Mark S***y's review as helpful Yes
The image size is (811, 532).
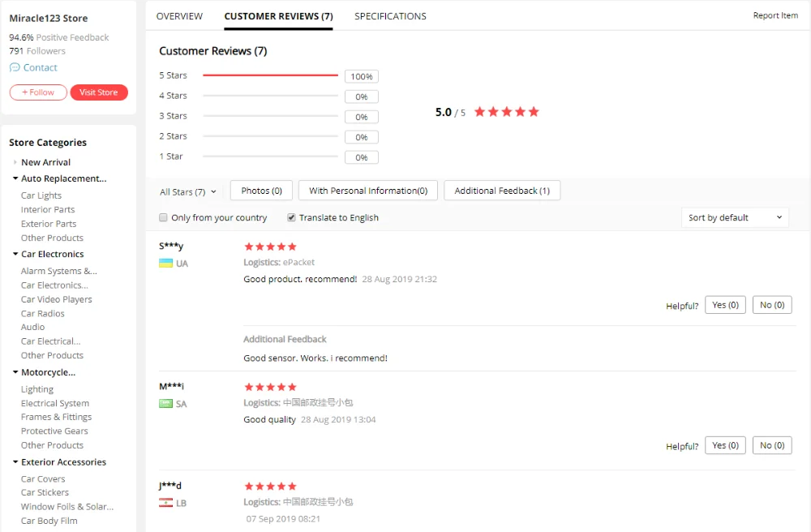725,305
